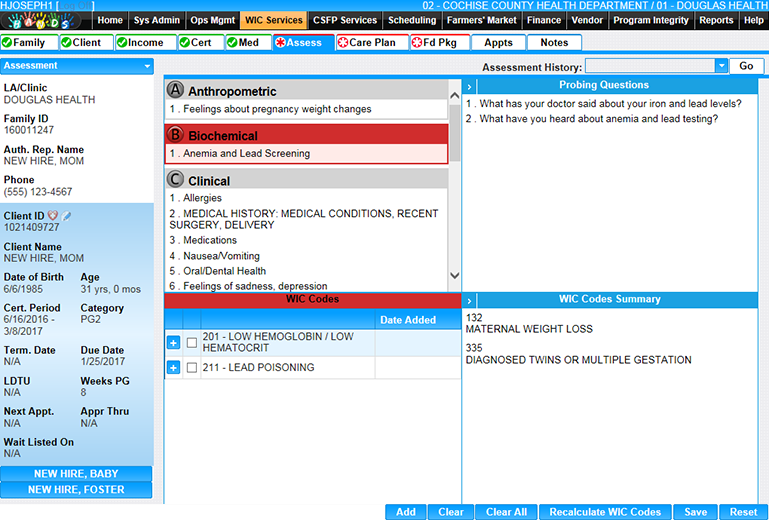Screen dimensions: 769x520
Task: Check the 201 Low Hemoglobin checkbox
Action: (192, 343)
